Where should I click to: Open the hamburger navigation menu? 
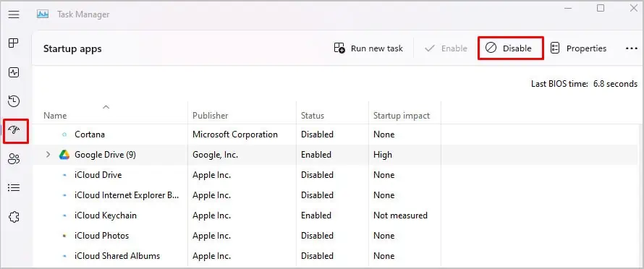14,14
